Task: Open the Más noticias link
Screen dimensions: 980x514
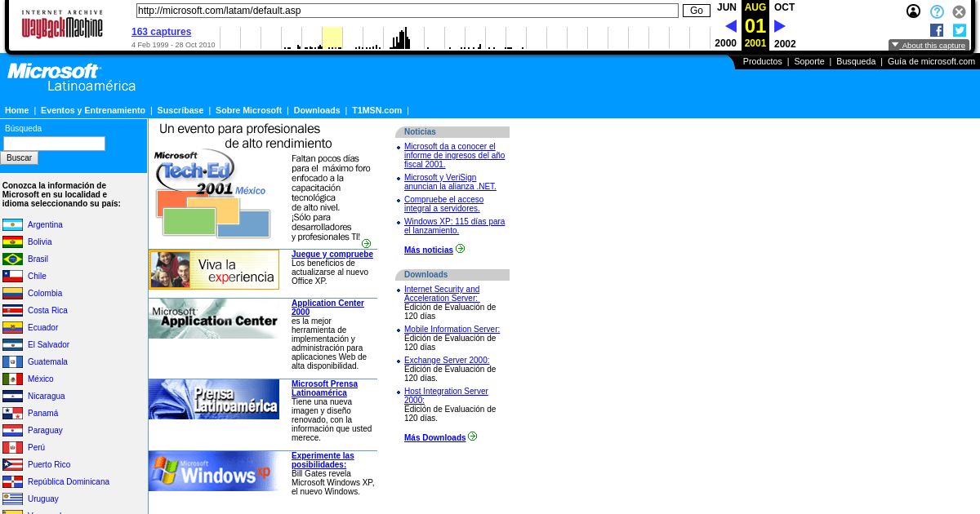Action: (429, 250)
